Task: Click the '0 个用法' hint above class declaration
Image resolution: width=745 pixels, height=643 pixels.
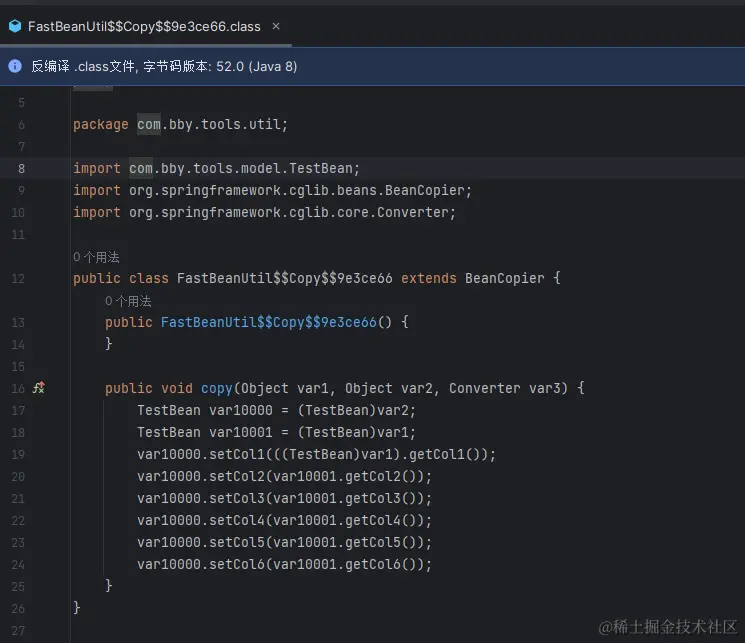Action: [96, 257]
